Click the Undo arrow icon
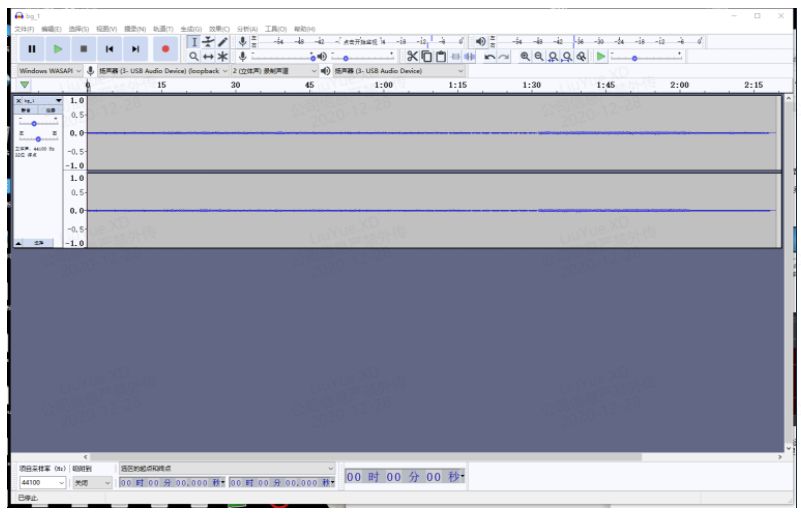Viewport: 801px width, 516px height. click(x=489, y=56)
